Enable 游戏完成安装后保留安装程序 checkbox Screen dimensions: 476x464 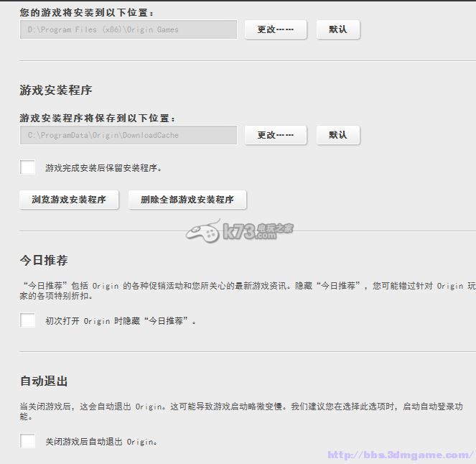click(27, 167)
